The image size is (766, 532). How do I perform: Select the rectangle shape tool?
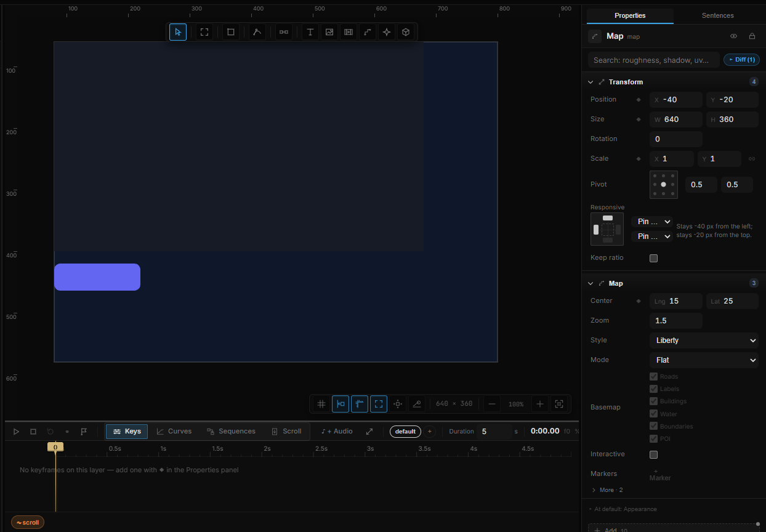[x=231, y=32]
